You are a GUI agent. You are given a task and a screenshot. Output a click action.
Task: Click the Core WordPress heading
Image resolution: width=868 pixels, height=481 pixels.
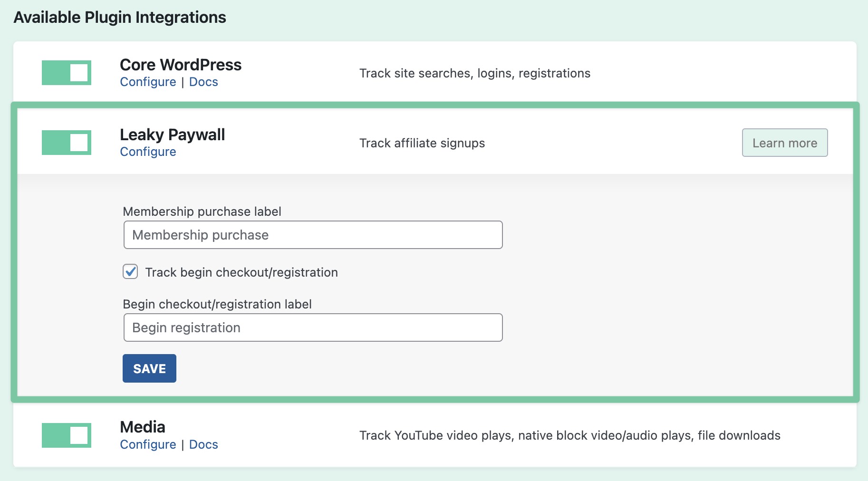tap(181, 65)
